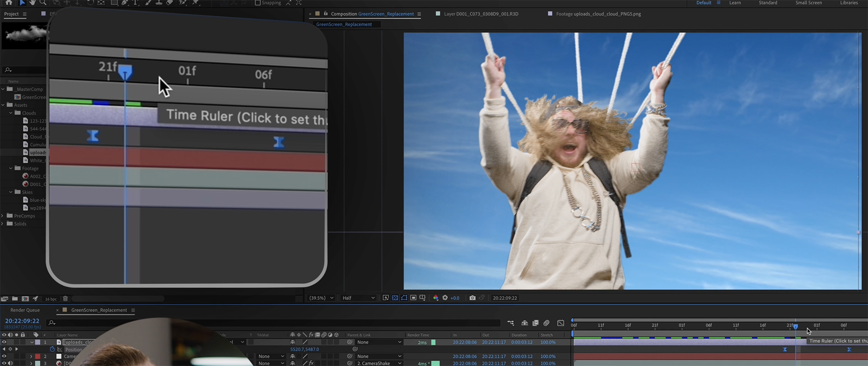
Task: Hide layer 2 using its eye toggle
Action: (4, 357)
